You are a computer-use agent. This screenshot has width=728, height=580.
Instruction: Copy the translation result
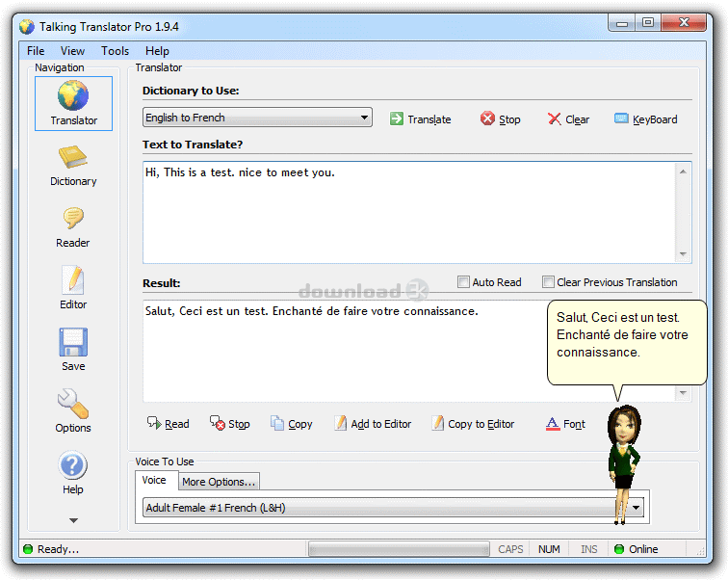pyautogui.click(x=292, y=424)
